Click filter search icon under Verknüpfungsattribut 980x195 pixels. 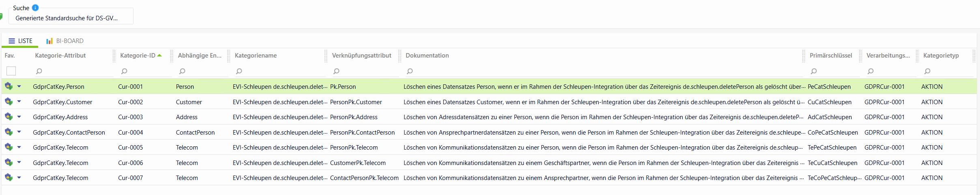click(x=336, y=71)
